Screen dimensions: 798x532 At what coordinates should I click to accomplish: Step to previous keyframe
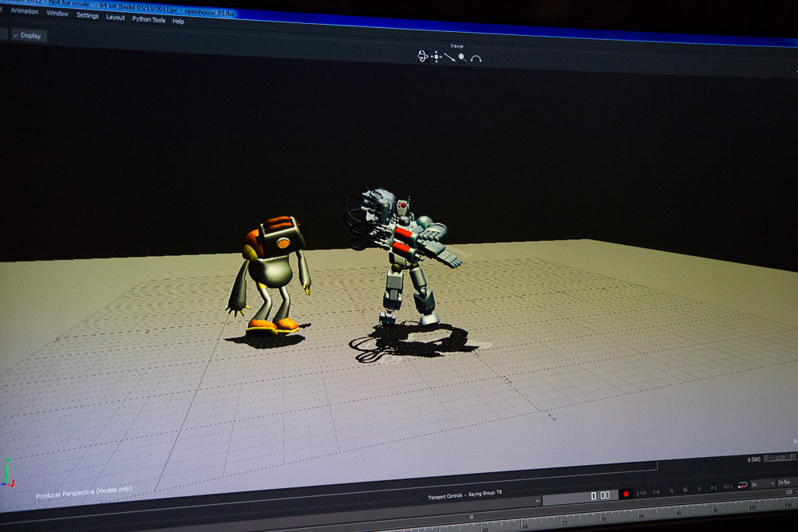pos(657,491)
